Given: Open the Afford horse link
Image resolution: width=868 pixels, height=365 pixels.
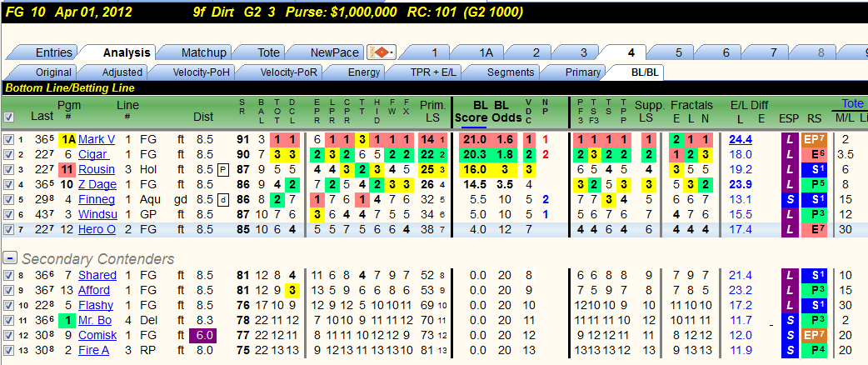Looking at the screenshot, I should tap(94, 291).
